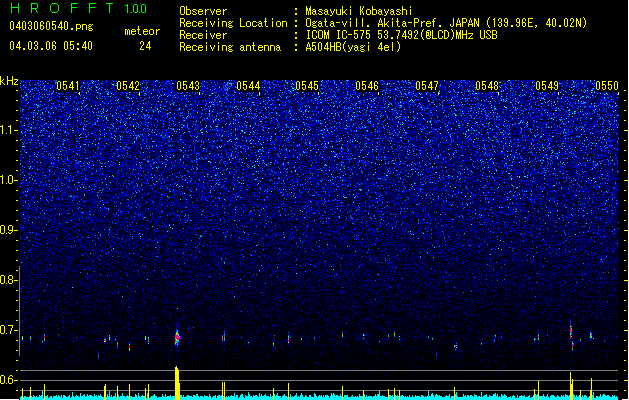The height and width of the screenshot is (400, 629).
Task: Click the 0549 time marker
Action: point(547,86)
